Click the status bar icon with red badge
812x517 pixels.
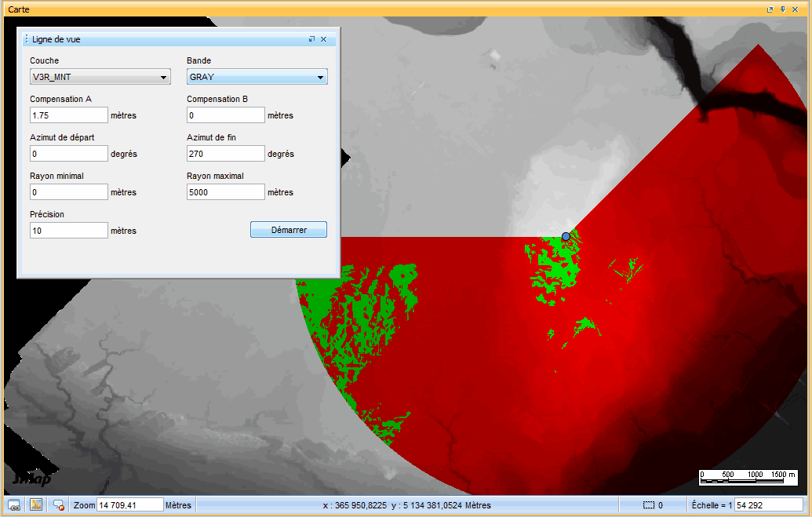pos(58,505)
